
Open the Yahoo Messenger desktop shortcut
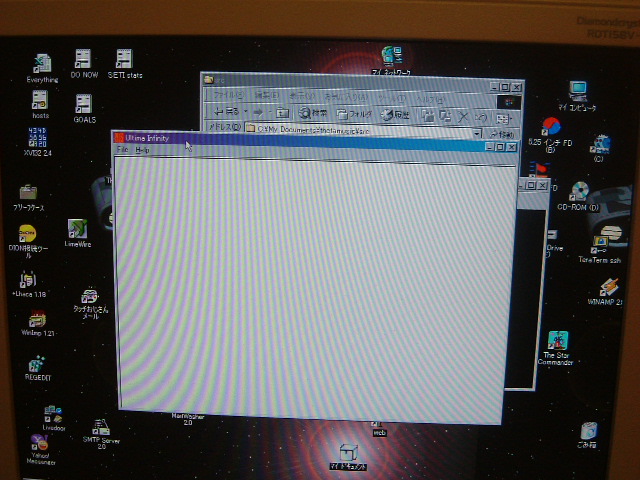pyautogui.click(x=40, y=444)
